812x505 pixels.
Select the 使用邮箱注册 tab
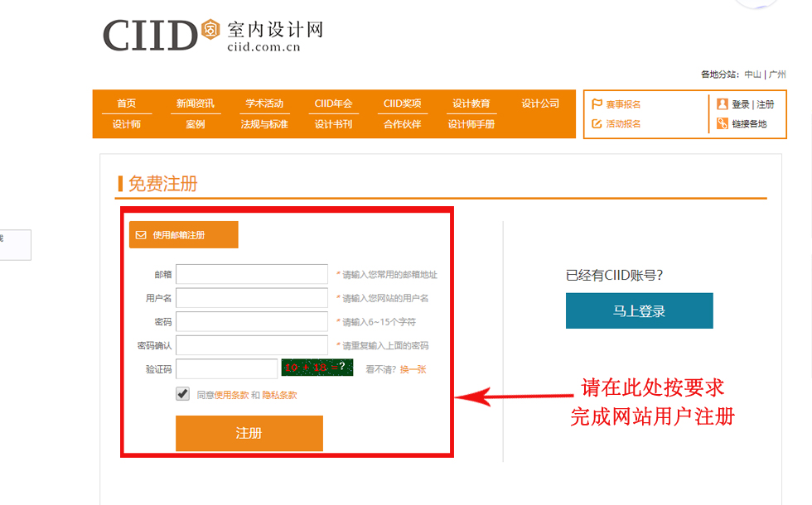pos(184,235)
